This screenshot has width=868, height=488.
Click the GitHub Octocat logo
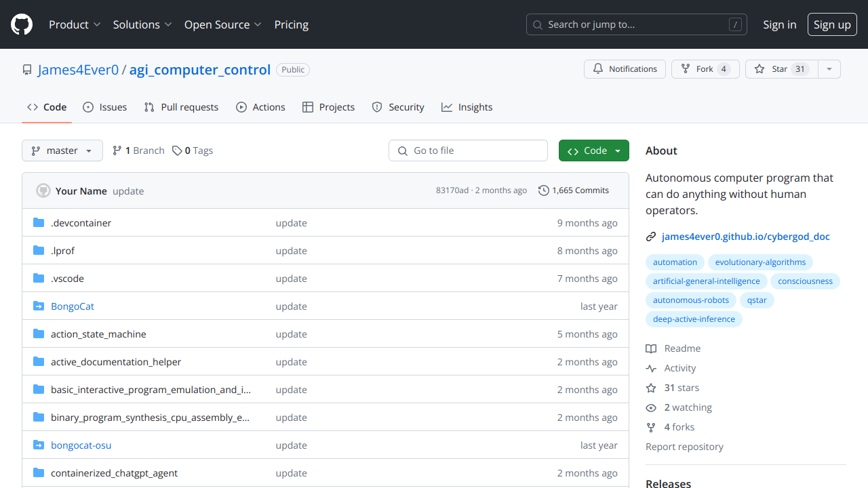click(x=22, y=24)
